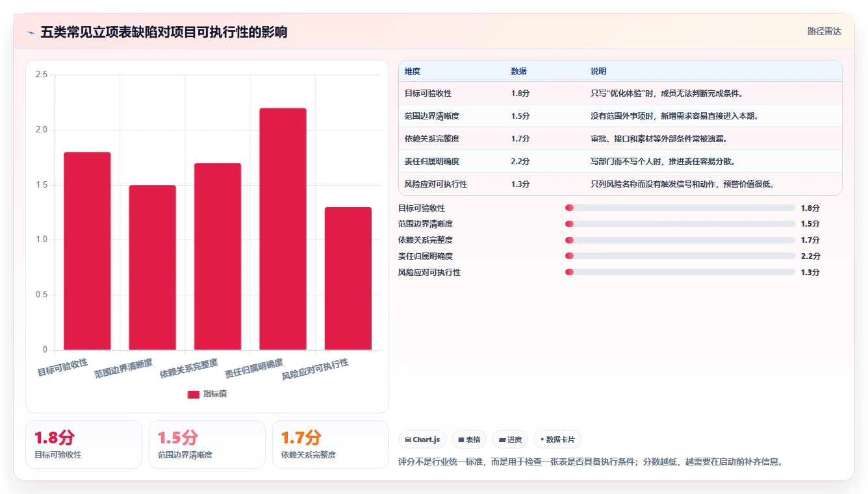The image size is (868, 494).
Task: Click the lightning icon beside the page title
Action: click(31, 32)
